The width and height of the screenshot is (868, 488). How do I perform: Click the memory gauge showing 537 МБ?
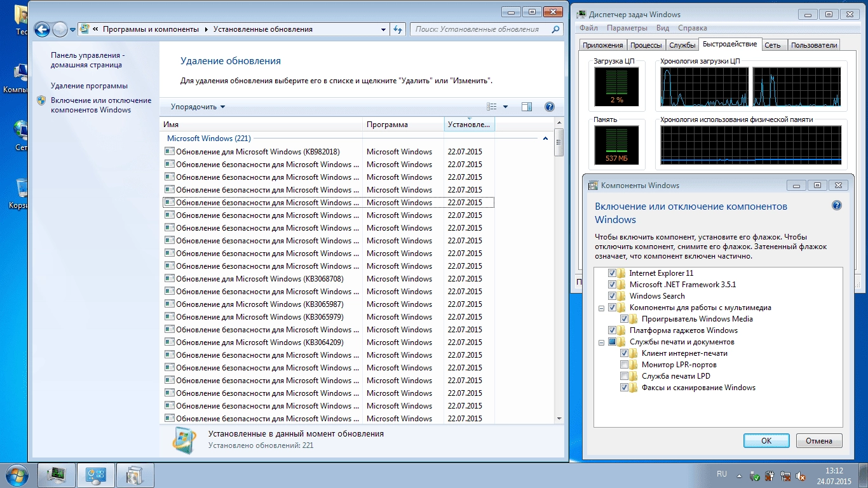coord(616,145)
